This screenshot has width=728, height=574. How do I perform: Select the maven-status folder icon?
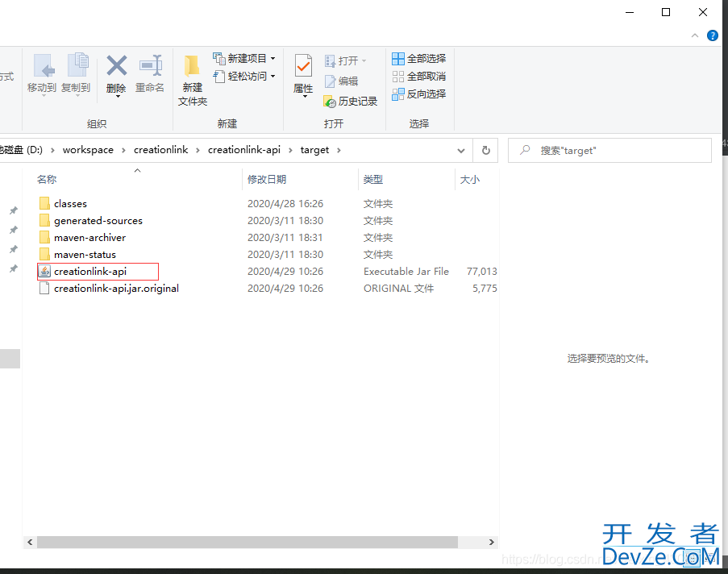(44, 255)
